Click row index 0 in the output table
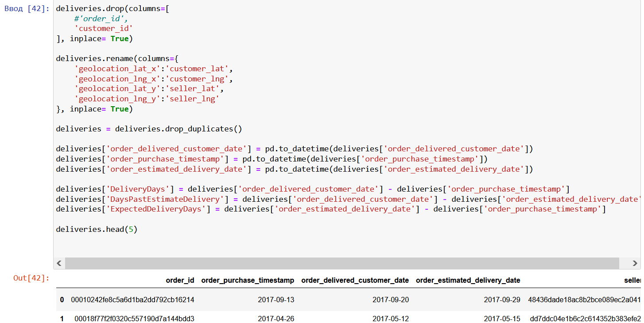The width and height of the screenshot is (644, 323). 62,300
